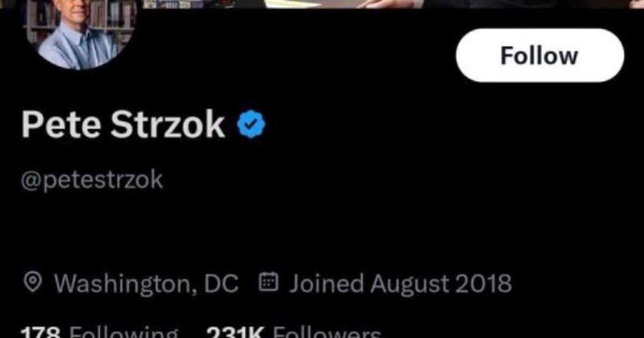This screenshot has width=644, height=338.
Task: Open the 231K Followers list
Action: [x=294, y=333]
